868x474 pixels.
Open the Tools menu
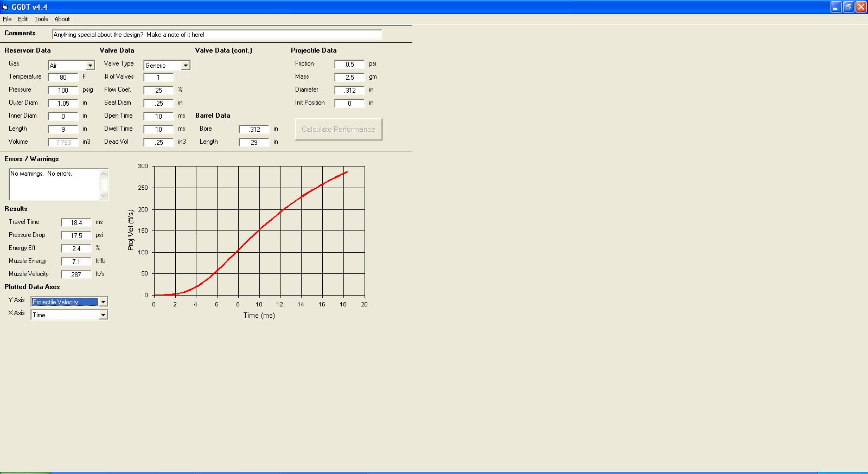(x=41, y=19)
